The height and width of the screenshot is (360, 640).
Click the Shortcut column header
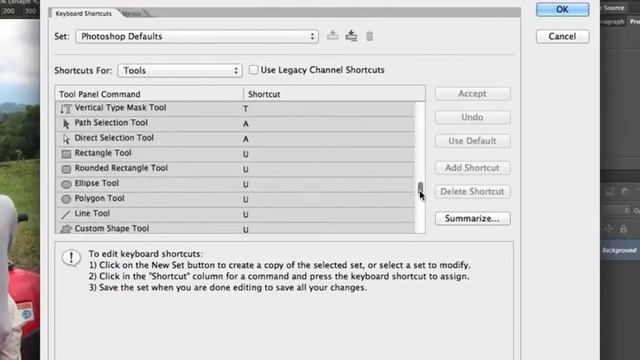(334, 94)
